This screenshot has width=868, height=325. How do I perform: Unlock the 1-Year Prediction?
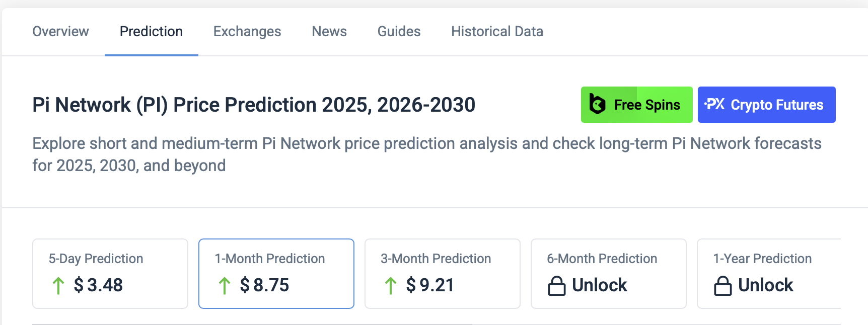click(765, 285)
